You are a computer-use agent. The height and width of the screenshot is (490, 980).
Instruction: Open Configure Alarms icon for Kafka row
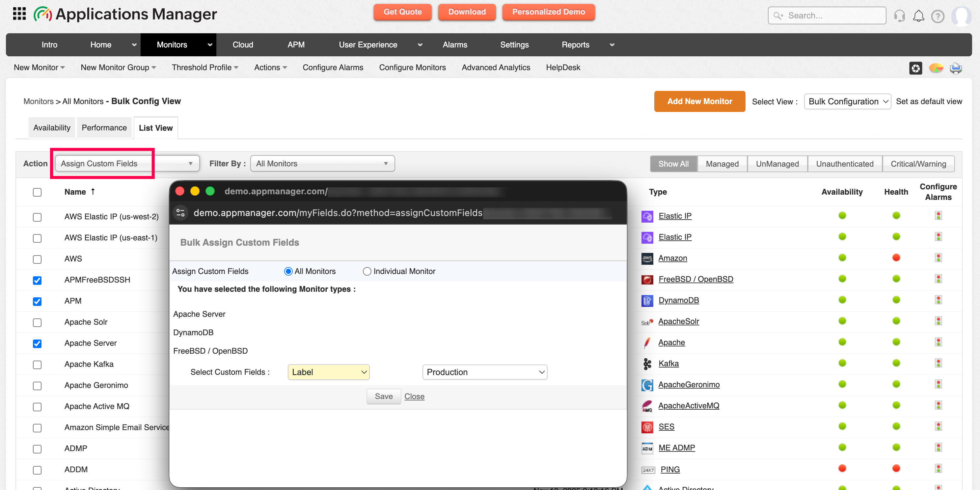coord(939,363)
